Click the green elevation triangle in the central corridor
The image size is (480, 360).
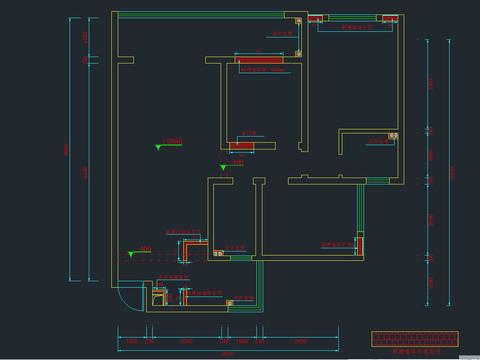click(x=223, y=167)
